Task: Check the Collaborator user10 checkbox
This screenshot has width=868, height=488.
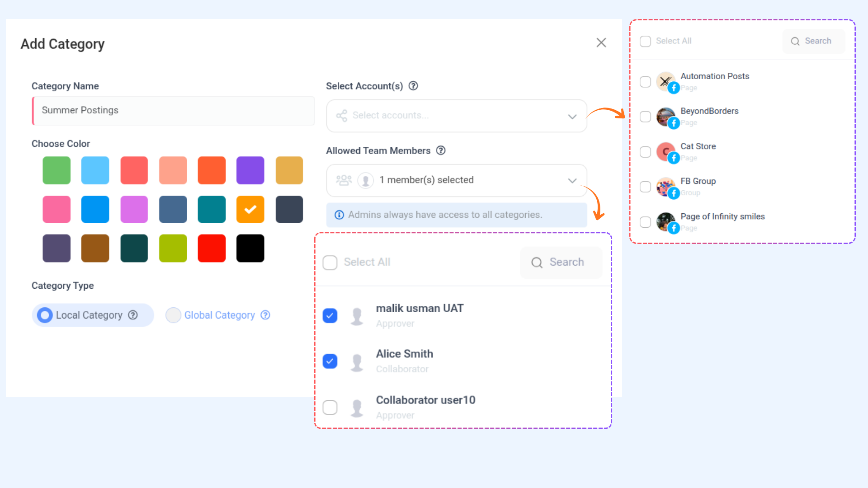Action: tap(330, 407)
